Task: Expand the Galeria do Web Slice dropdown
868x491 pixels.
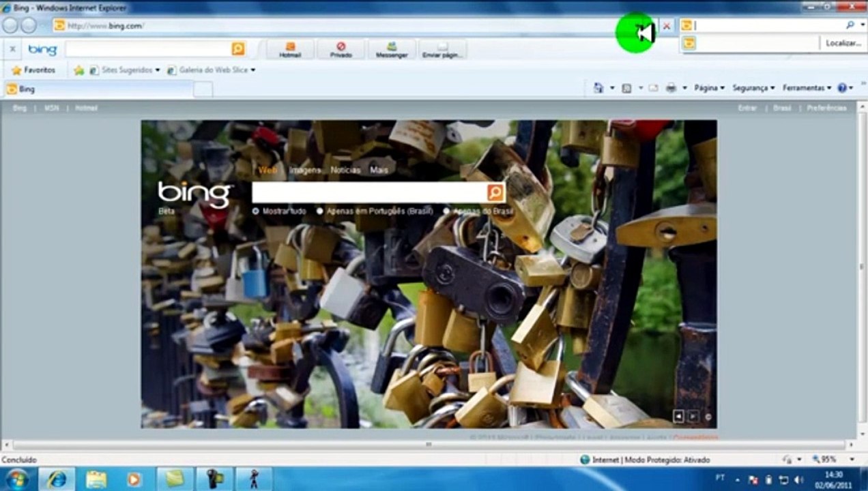Action: click(252, 70)
